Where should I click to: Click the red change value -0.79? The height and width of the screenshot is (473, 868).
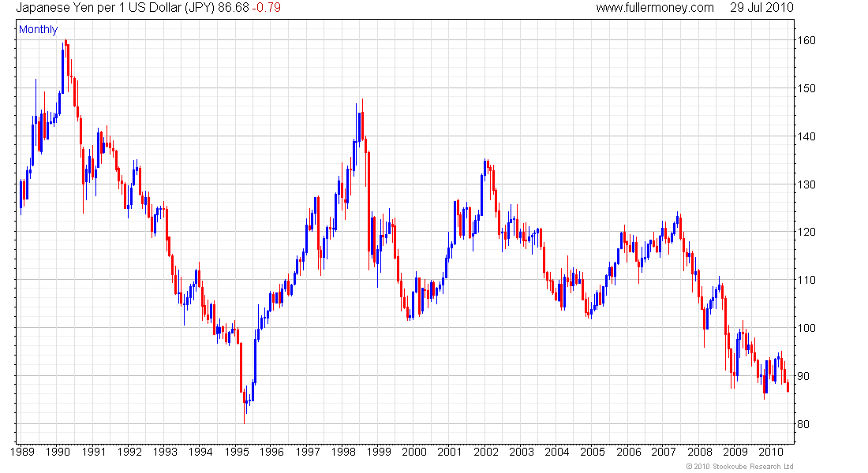pyautogui.click(x=266, y=8)
